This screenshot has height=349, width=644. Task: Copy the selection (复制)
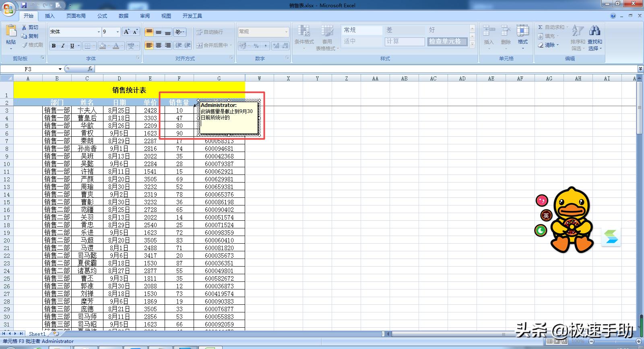coord(30,36)
